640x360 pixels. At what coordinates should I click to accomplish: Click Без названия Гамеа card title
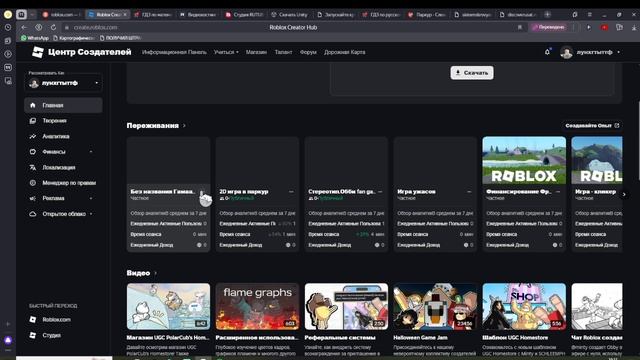(x=163, y=191)
